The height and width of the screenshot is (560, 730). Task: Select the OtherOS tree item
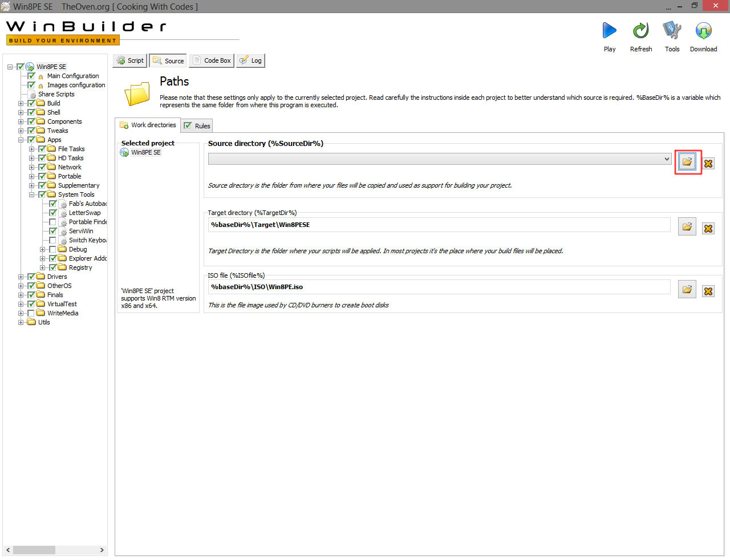point(59,286)
